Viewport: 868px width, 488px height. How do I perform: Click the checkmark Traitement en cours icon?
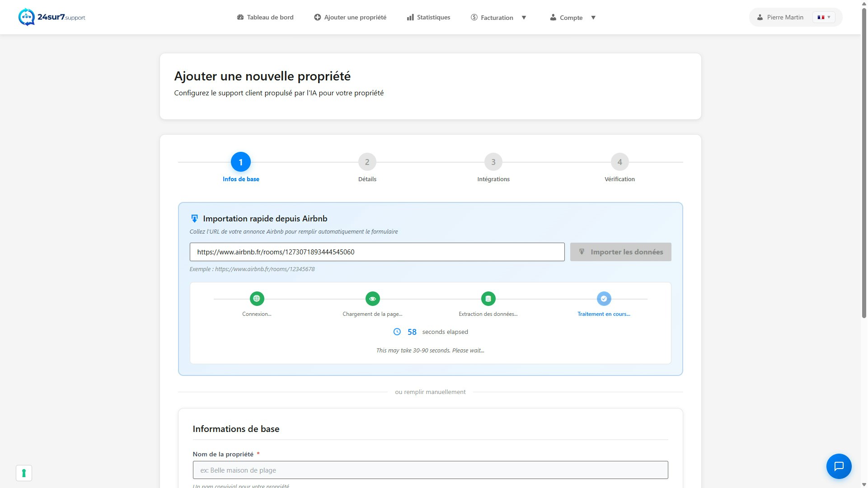[x=604, y=298]
